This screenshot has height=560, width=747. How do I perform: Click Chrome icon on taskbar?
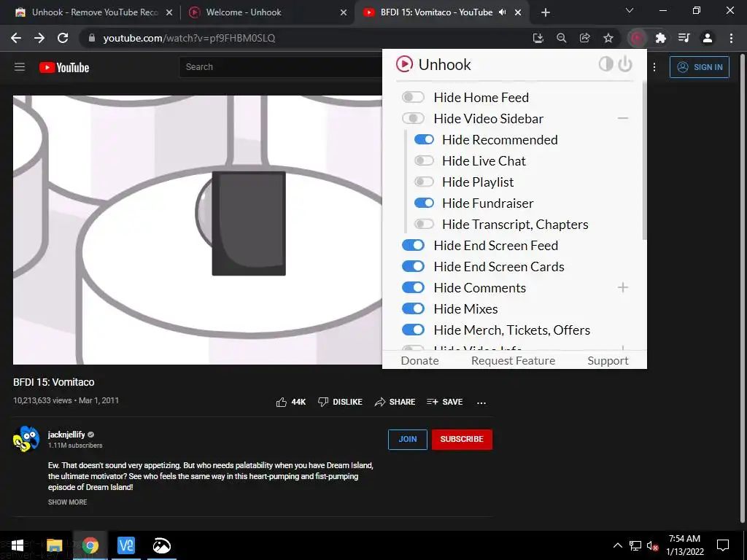90,545
